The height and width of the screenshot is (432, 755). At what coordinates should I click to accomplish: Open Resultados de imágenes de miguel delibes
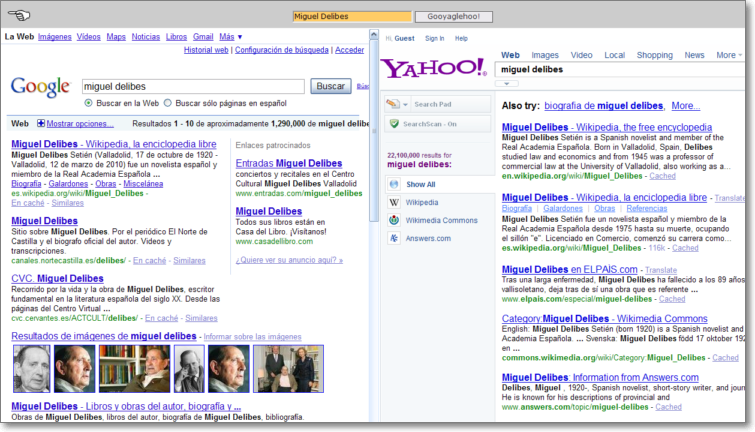tap(104, 336)
